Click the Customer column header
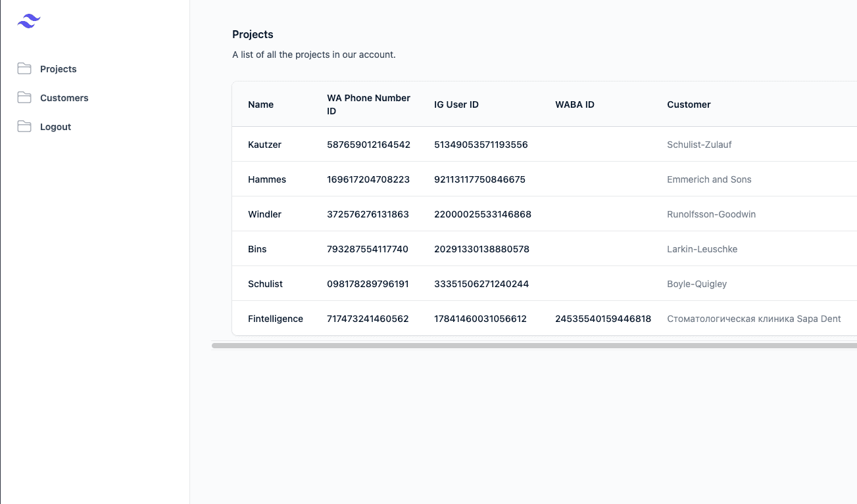Screen dimensions: 857x504 tap(689, 104)
